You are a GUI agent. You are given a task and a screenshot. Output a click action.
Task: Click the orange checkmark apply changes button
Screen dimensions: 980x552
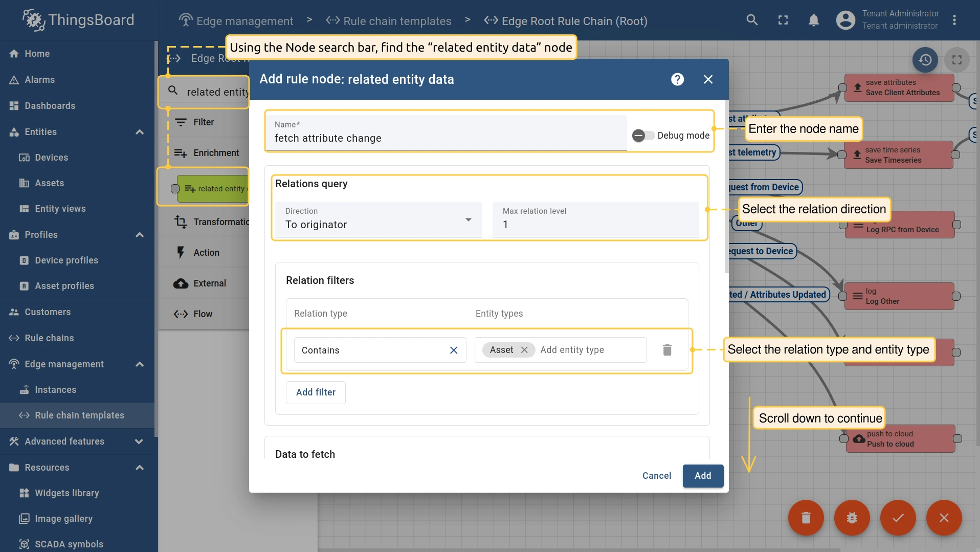click(x=898, y=518)
